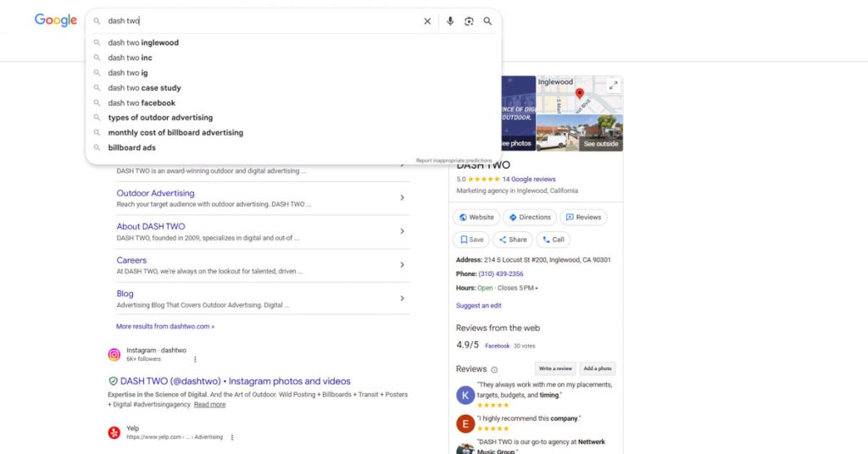Viewport: 868px width, 454px height.
Task: Click 'Suggest an edit' link
Action: [x=479, y=305]
